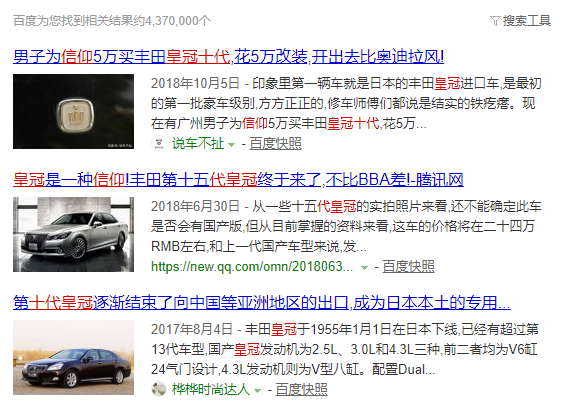Click the dark Crown sedan thumbnail
This screenshot has height=412, width=562.
pyautogui.click(x=73, y=357)
